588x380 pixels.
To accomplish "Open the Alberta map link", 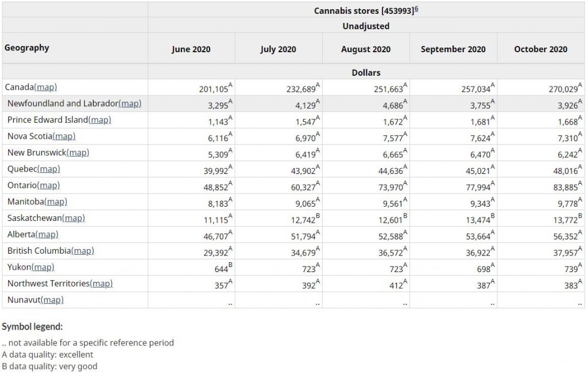I will click(x=47, y=234).
